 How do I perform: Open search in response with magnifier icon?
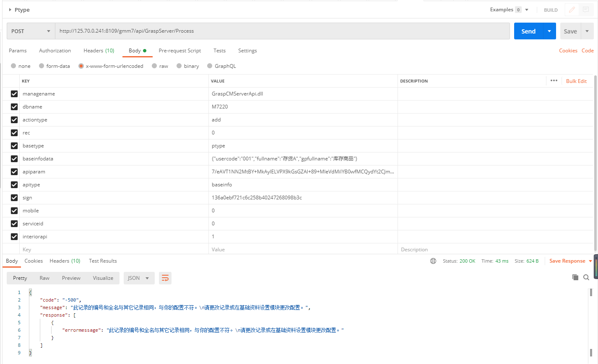pyautogui.click(x=586, y=277)
